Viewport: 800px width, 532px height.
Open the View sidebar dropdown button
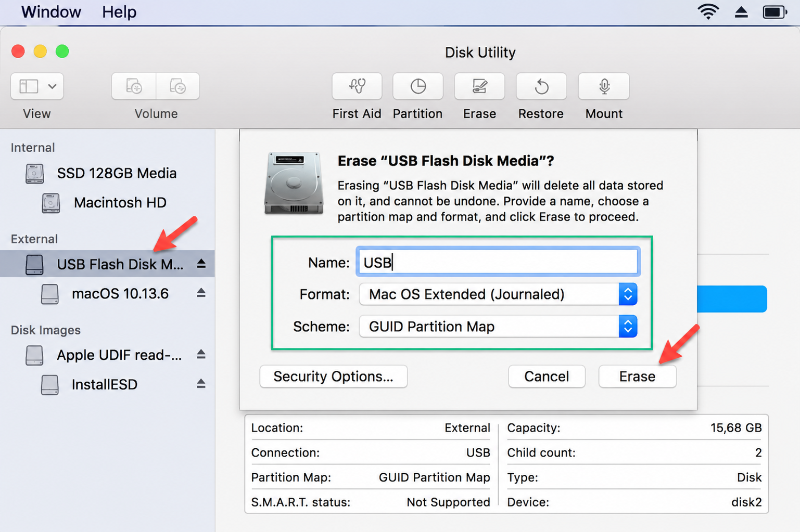37,86
